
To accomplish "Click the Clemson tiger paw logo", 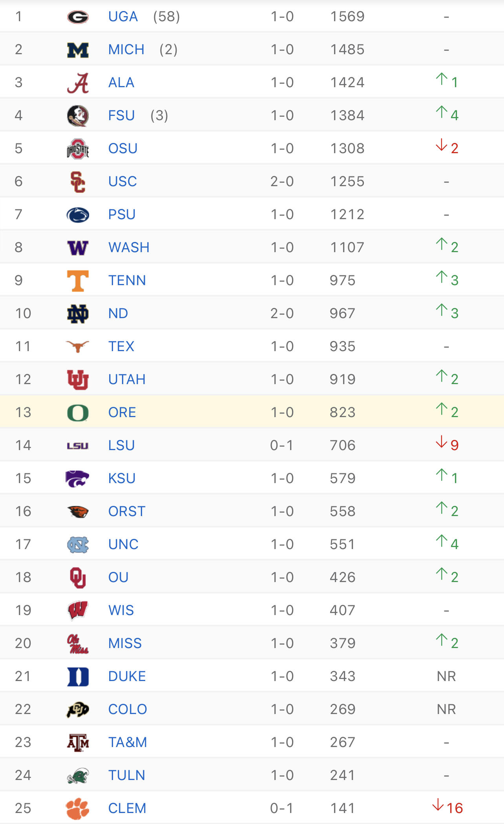I will coord(78,808).
